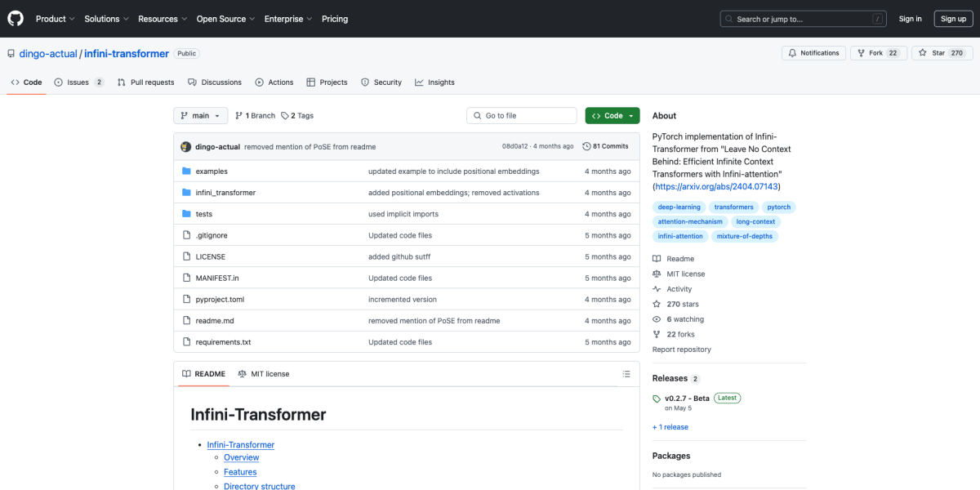Open the Readme link in About sidebar
The width and height of the screenshot is (980, 490).
click(x=674, y=259)
